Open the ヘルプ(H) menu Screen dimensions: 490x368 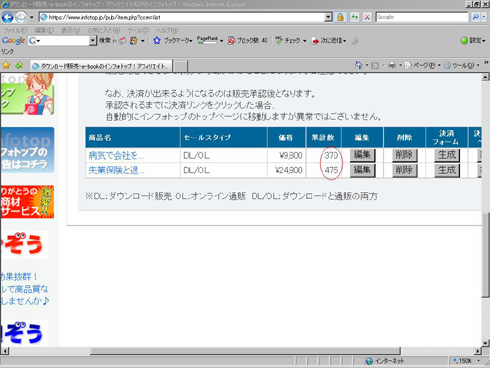tap(167, 30)
